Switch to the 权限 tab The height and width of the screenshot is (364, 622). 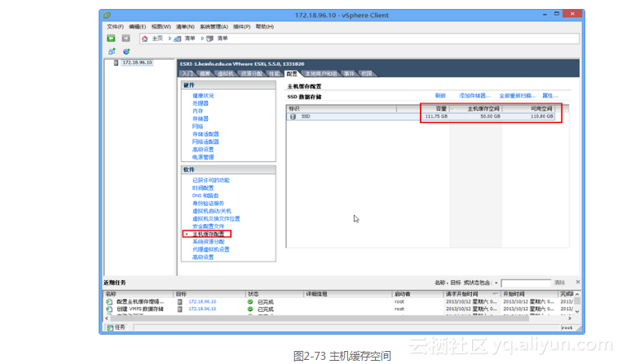(x=367, y=73)
